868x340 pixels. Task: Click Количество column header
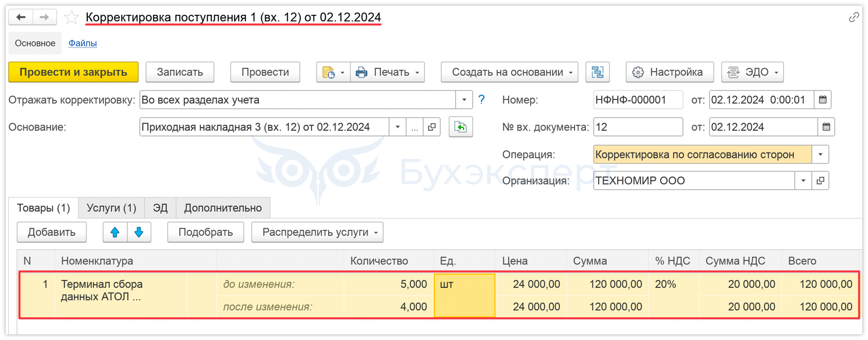389,261
